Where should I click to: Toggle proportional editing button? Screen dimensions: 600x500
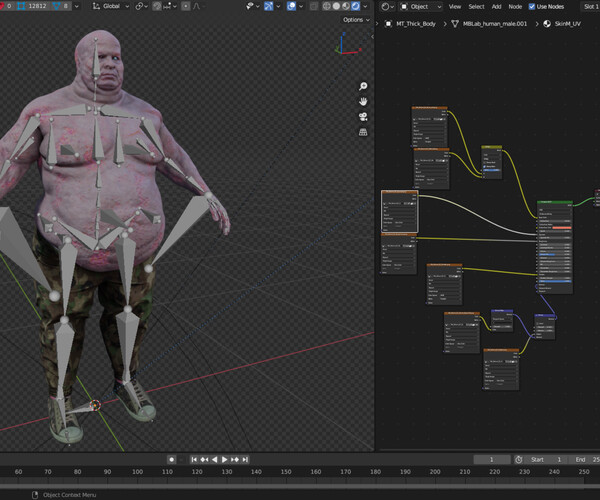186,6
